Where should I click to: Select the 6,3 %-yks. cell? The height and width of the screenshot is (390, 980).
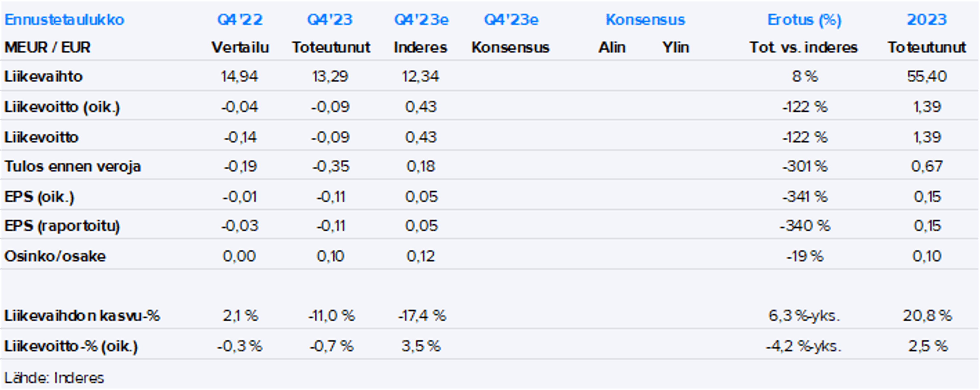coord(804,316)
